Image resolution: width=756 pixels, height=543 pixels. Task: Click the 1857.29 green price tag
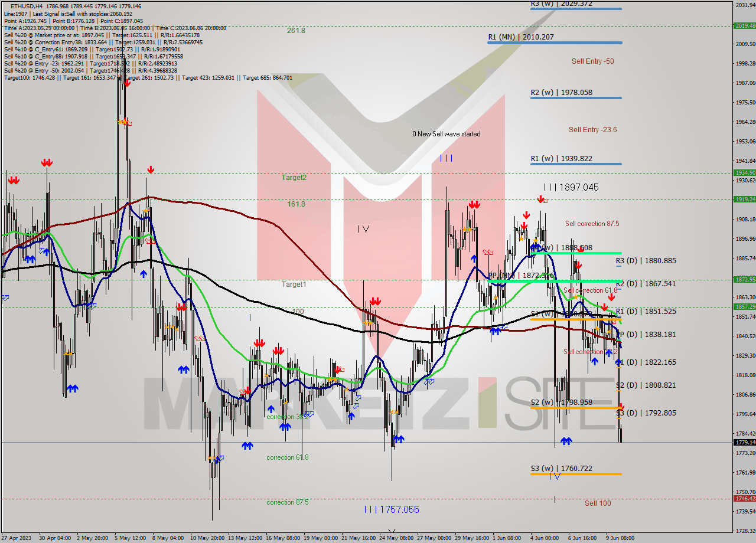(x=744, y=306)
